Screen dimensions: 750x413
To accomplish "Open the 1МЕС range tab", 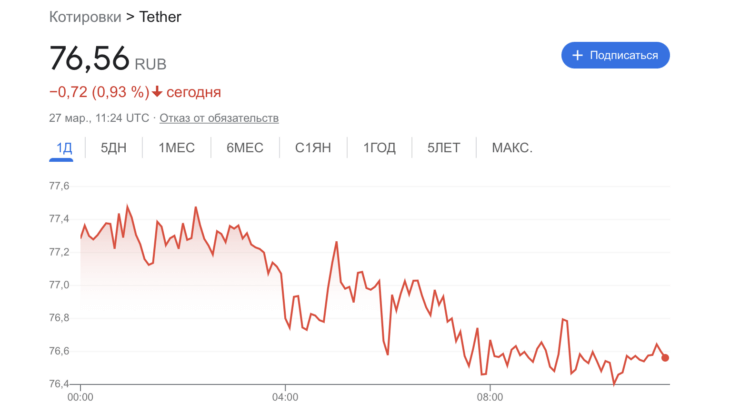I will pyautogui.click(x=176, y=148).
